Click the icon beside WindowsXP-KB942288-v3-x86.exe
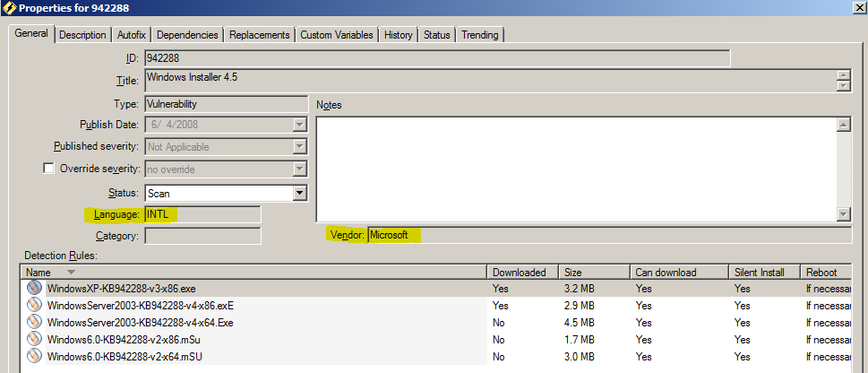The height and width of the screenshot is (373, 868). 34,289
